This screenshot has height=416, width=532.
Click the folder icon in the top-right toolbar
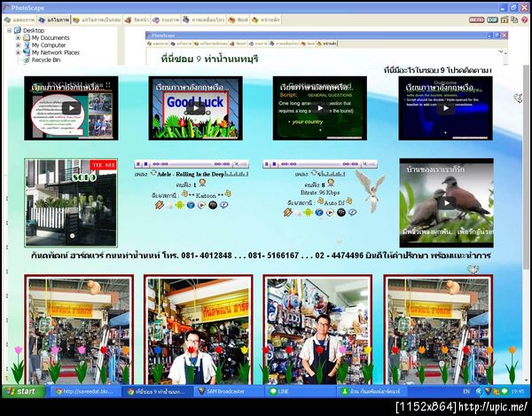click(505, 20)
